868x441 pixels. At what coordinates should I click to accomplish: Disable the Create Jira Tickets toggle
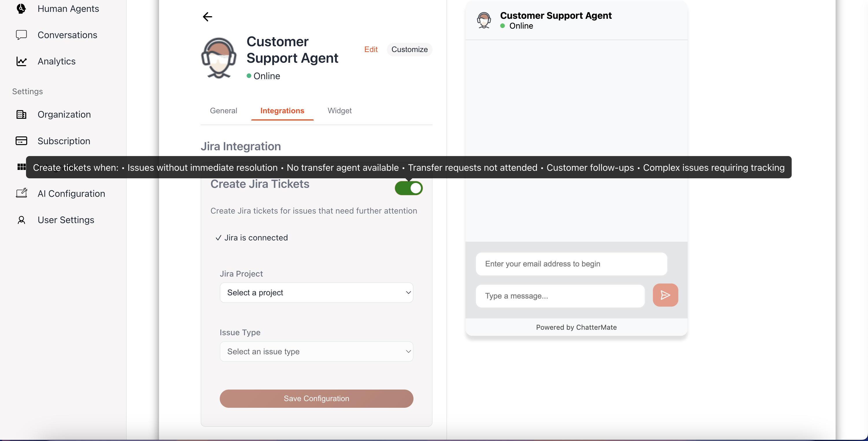point(408,188)
